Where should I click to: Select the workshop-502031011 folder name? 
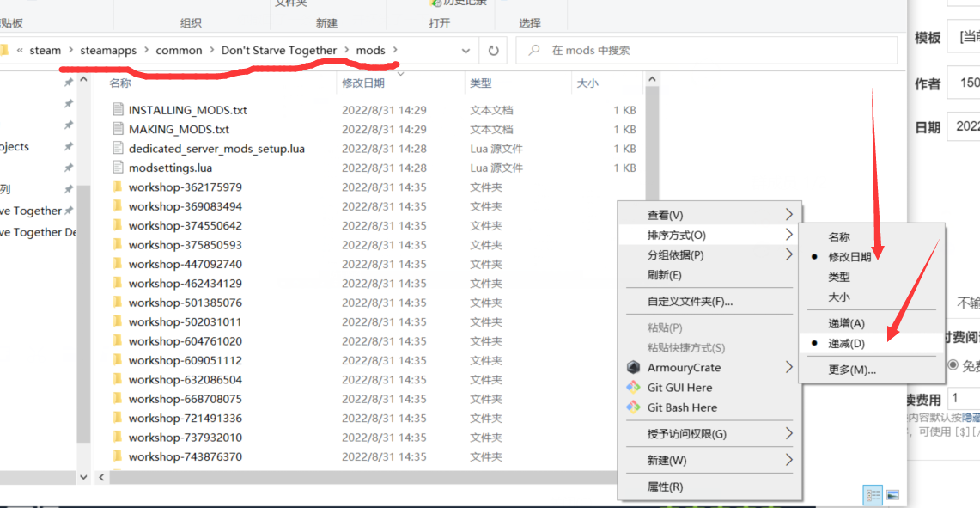185,321
